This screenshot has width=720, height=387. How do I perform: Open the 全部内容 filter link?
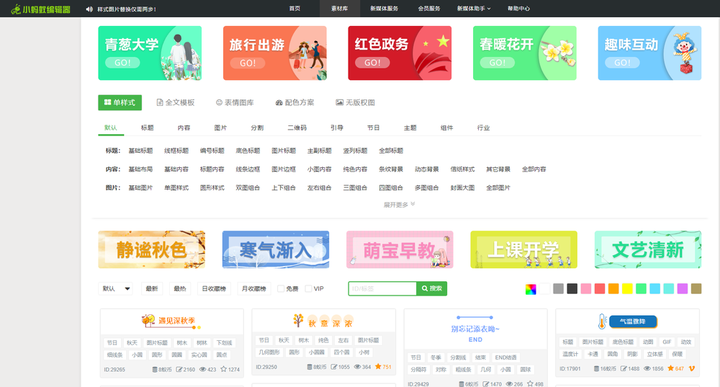(x=534, y=169)
